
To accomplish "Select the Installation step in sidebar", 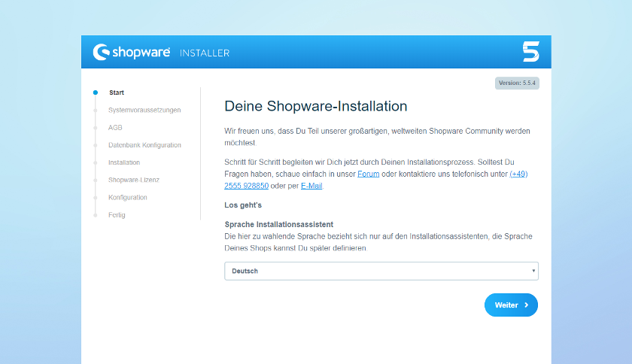I will click(124, 162).
